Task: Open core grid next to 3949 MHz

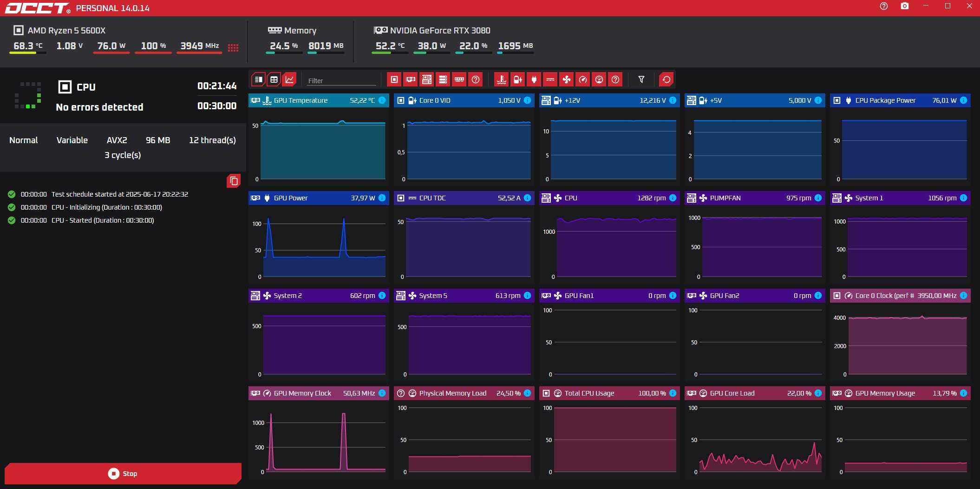Action: pyautogui.click(x=233, y=47)
